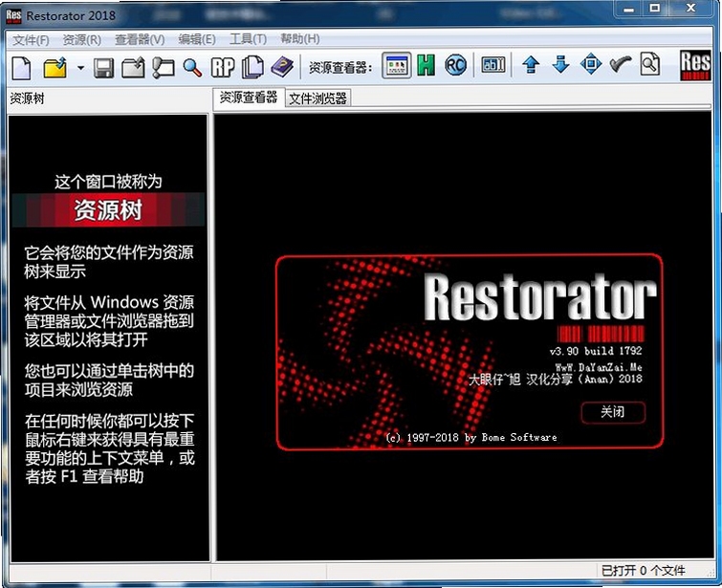Click the 已打开 0 个文件 status text
This screenshot has width=722, height=588.
click(x=643, y=571)
